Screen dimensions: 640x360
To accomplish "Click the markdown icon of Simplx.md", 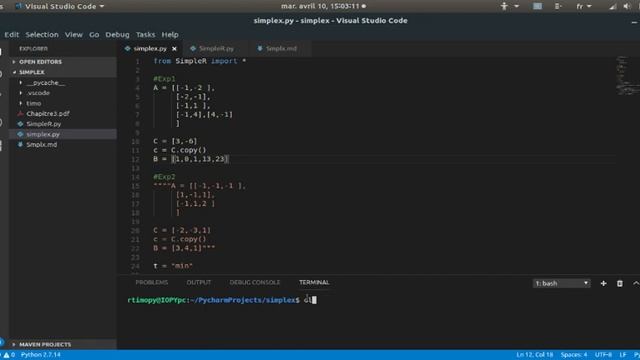I will 20,144.
